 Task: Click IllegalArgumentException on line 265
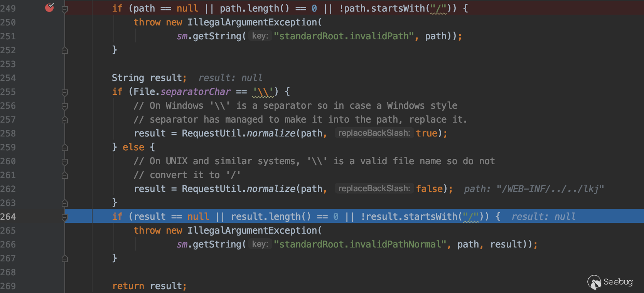252,231
